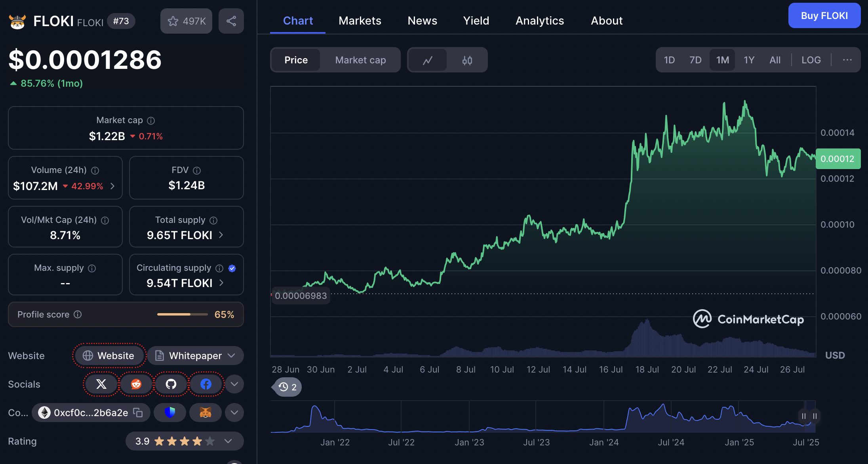Expand the Whitepaper dropdown
The height and width of the screenshot is (464, 868).
[x=196, y=356]
